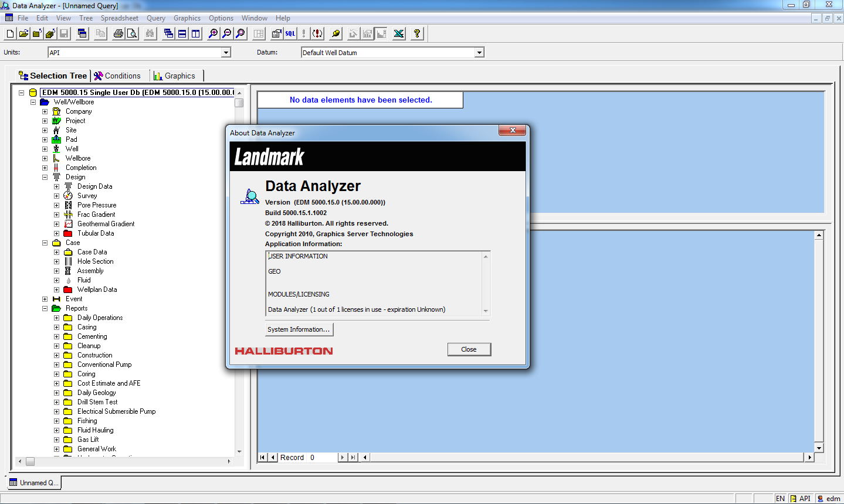844x504 pixels.
Task: Click the red Tubular Data folder icon
Action: 68,233
